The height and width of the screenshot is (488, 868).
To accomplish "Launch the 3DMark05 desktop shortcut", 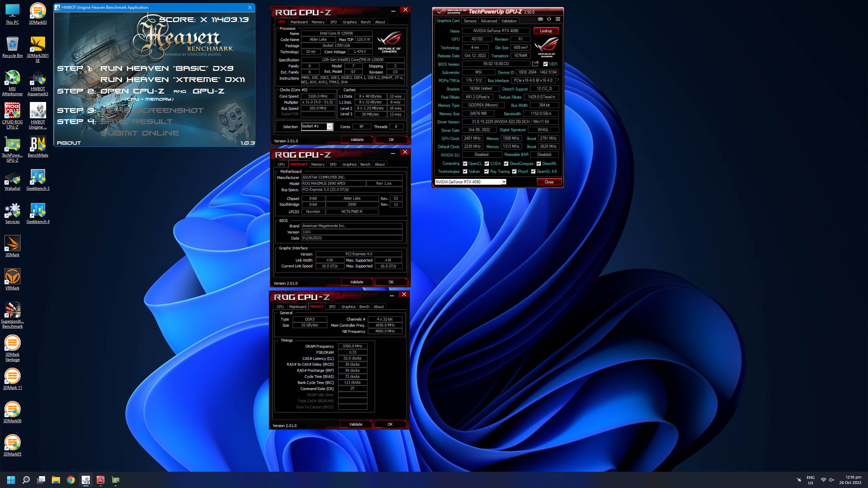I will (12, 445).
